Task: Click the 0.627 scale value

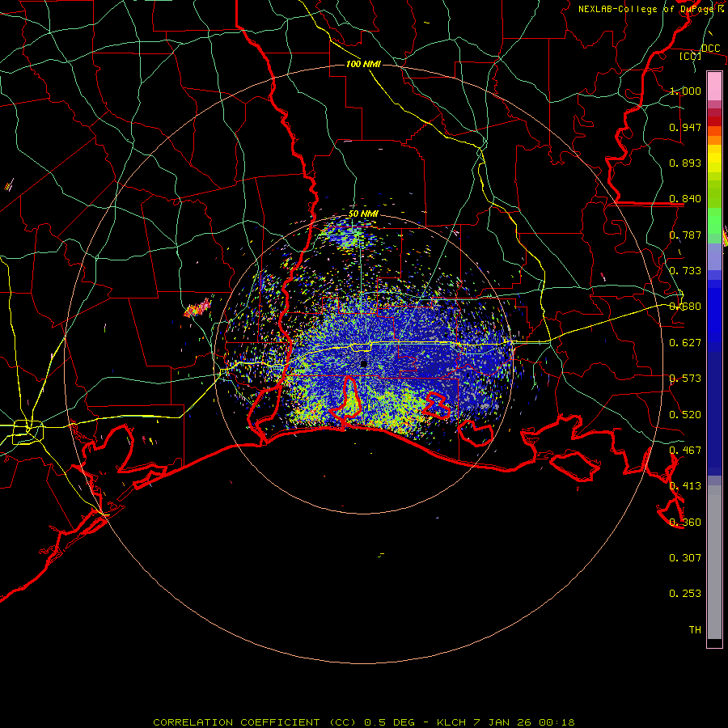Action: (685, 343)
